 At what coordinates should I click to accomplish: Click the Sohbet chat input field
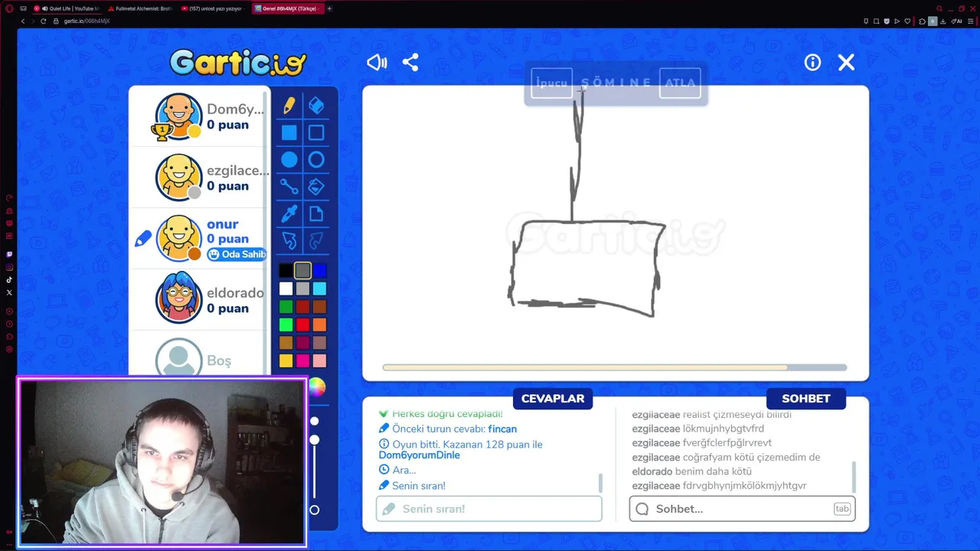(742, 509)
